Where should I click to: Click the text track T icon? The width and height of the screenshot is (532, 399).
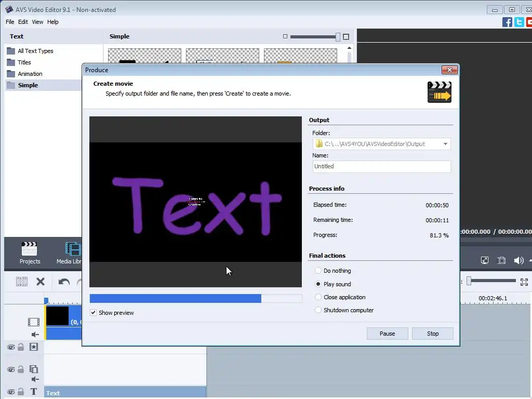pyautogui.click(x=34, y=392)
